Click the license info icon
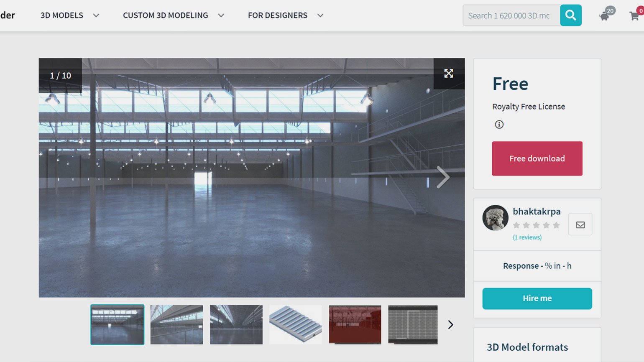Viewport: 644px width, 362px height. click(x=499, y=124)
